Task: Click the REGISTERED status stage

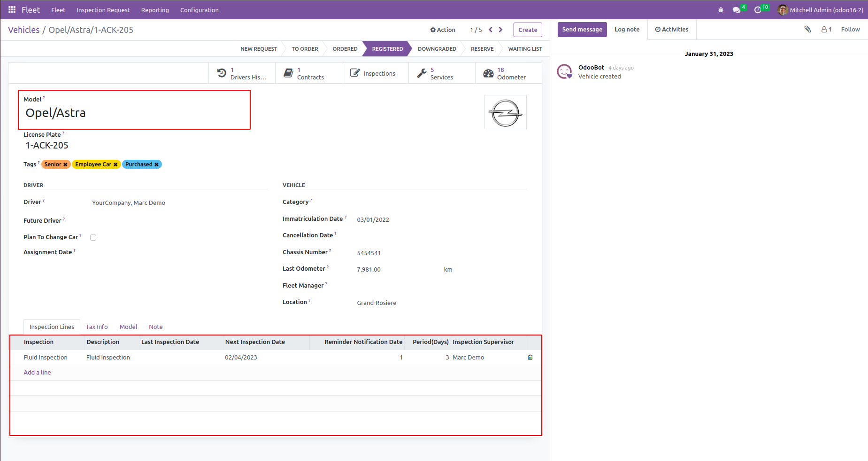Action: (x=387, y=49)
